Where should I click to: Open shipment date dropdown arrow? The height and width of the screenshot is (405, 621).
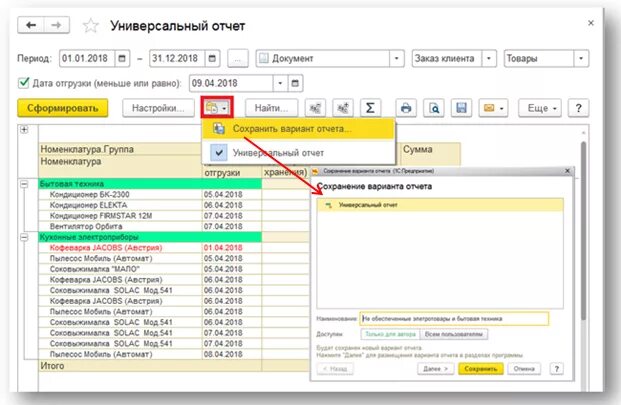pyautogui.click(x=280, y=83)
